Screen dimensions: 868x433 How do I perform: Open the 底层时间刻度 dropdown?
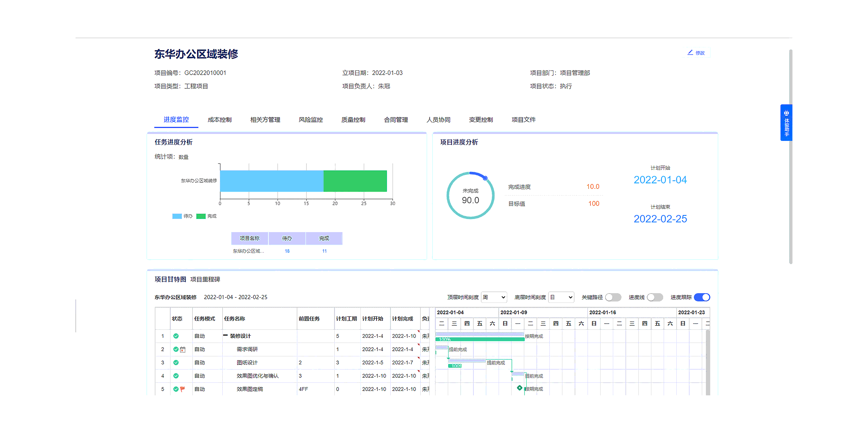click(561, 297)
